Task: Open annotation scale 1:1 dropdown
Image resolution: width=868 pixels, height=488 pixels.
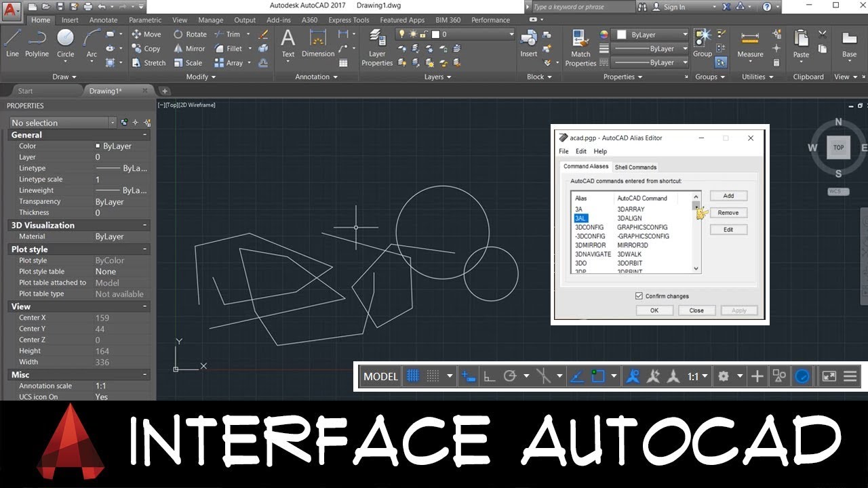Action: click(698, 376)
